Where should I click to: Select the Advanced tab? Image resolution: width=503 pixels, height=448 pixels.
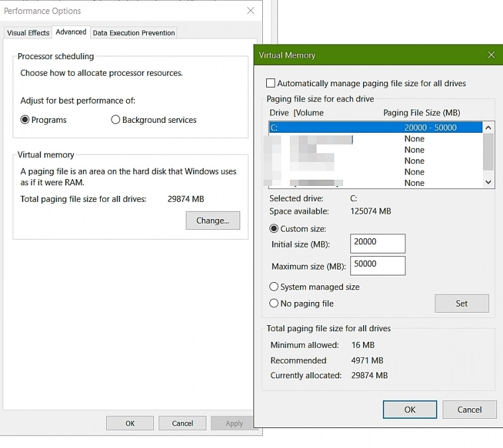(x=71, y=32)
